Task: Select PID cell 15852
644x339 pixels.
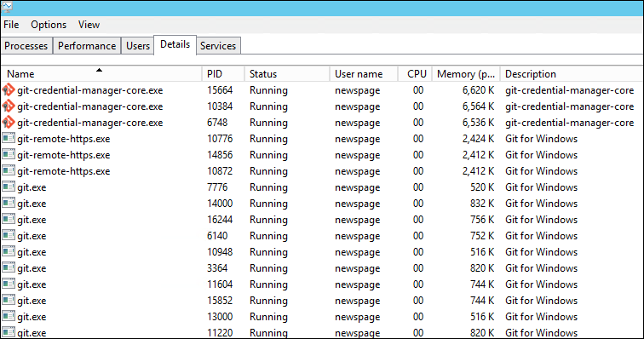Action: (220, 301)
